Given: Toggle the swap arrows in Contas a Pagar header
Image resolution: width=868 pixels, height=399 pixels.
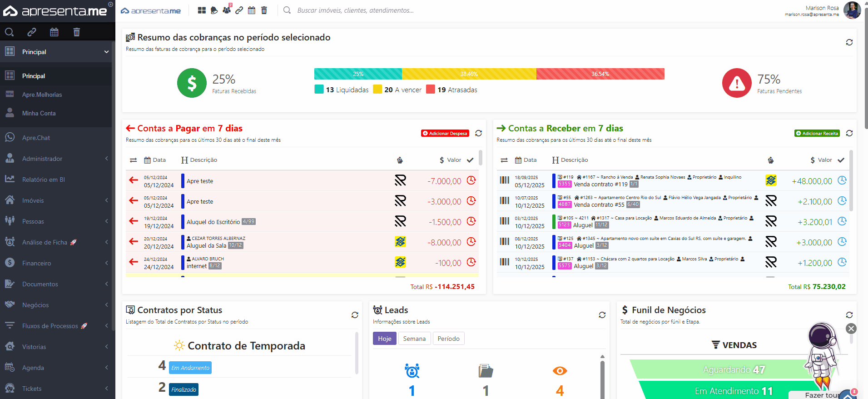Looking at the screenshot, I should pos(133,160).
